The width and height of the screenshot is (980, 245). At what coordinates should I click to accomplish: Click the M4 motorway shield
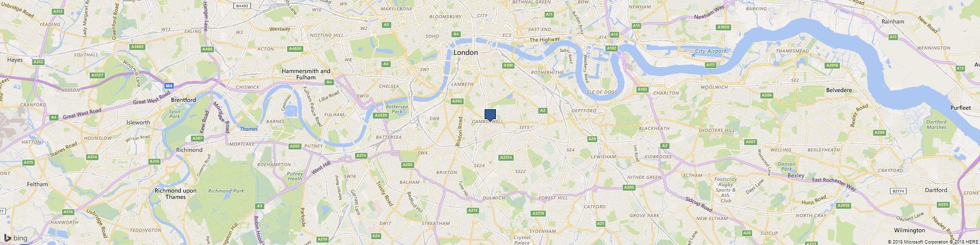coord(169,86)
